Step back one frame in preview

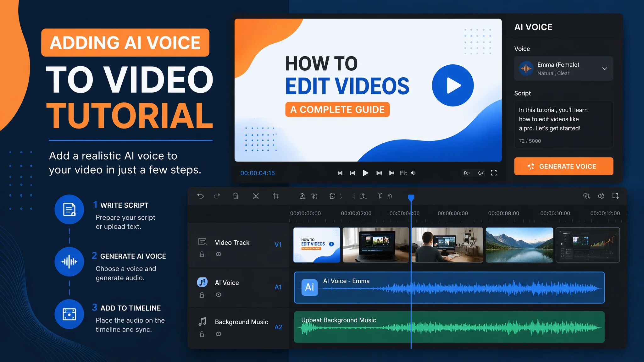click(353, 173)
